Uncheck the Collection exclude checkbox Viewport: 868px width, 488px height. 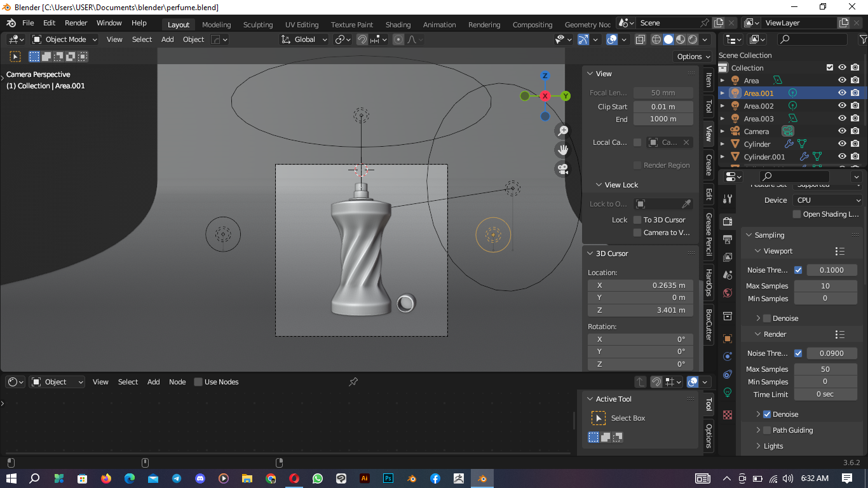[x=829, y=67]
